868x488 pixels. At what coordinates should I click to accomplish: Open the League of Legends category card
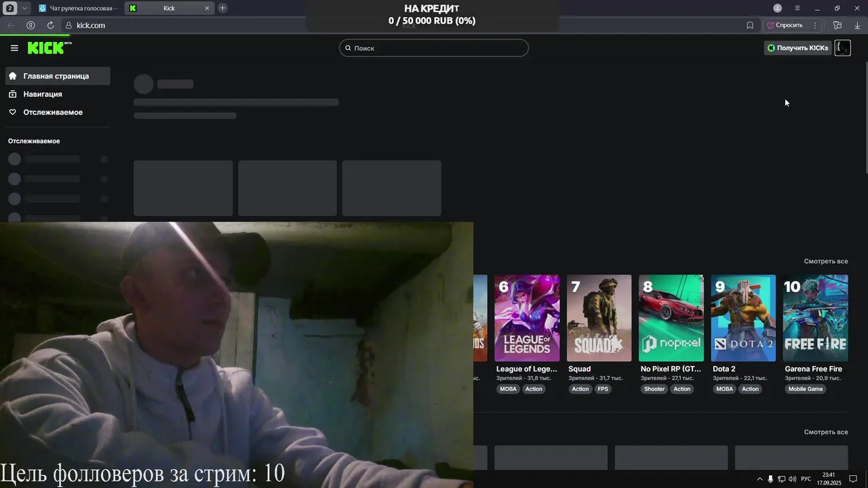point(527,318)
